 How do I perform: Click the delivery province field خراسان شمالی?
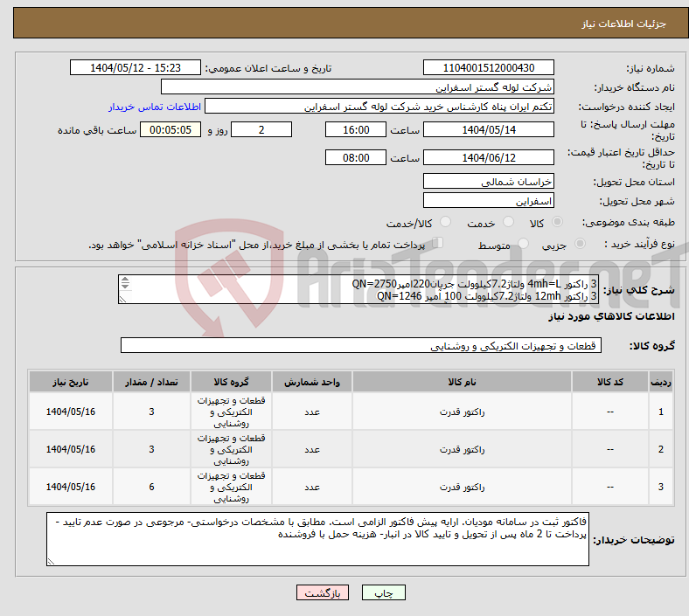(488, 182)
